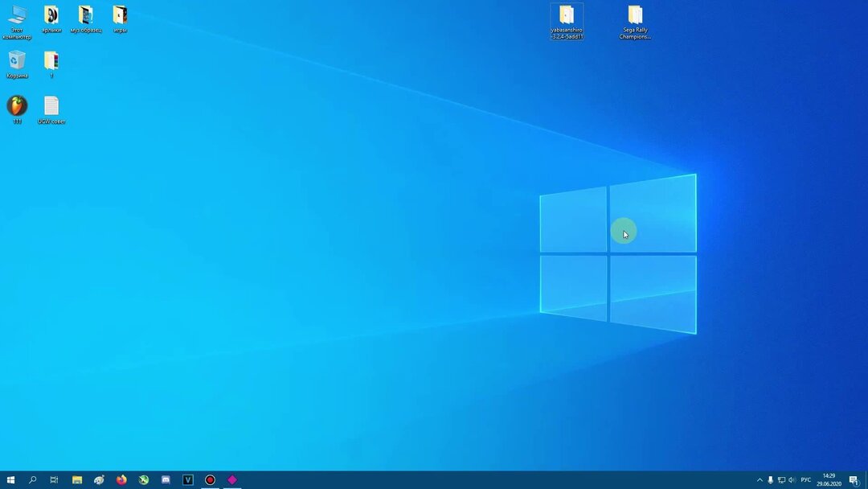This screenshot has width=868, height=489.
Task: Click the Show desktop strip
Action: (x=866, y=480)
